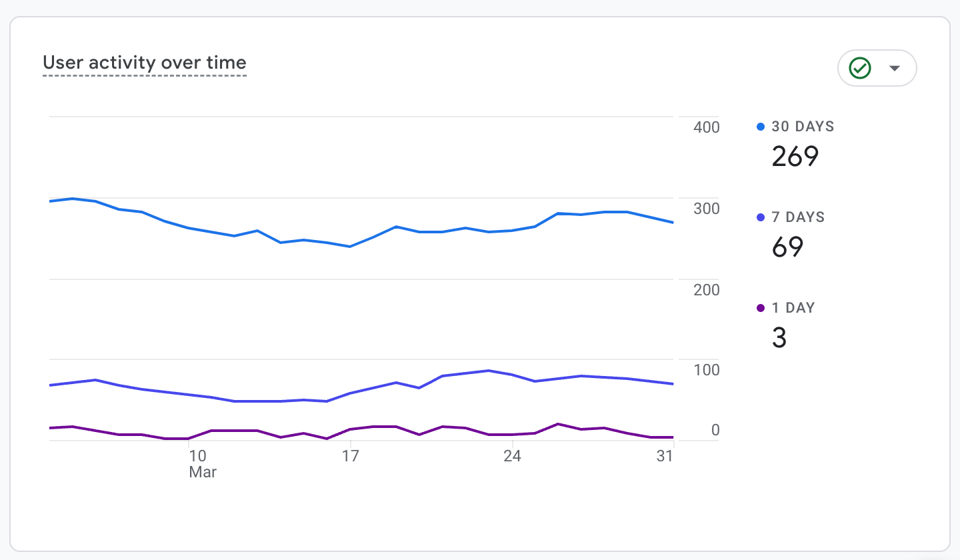Click the 269 users value

(795, 156)
